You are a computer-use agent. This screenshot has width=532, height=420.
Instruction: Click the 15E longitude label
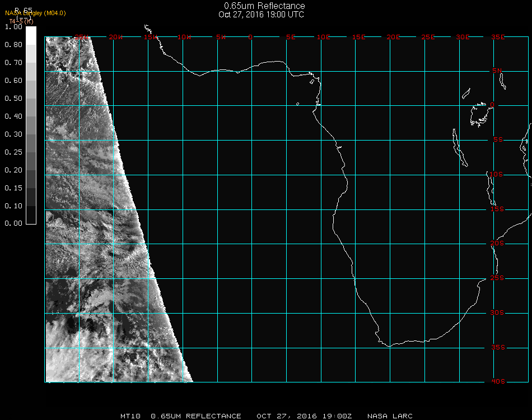(358, 37)
